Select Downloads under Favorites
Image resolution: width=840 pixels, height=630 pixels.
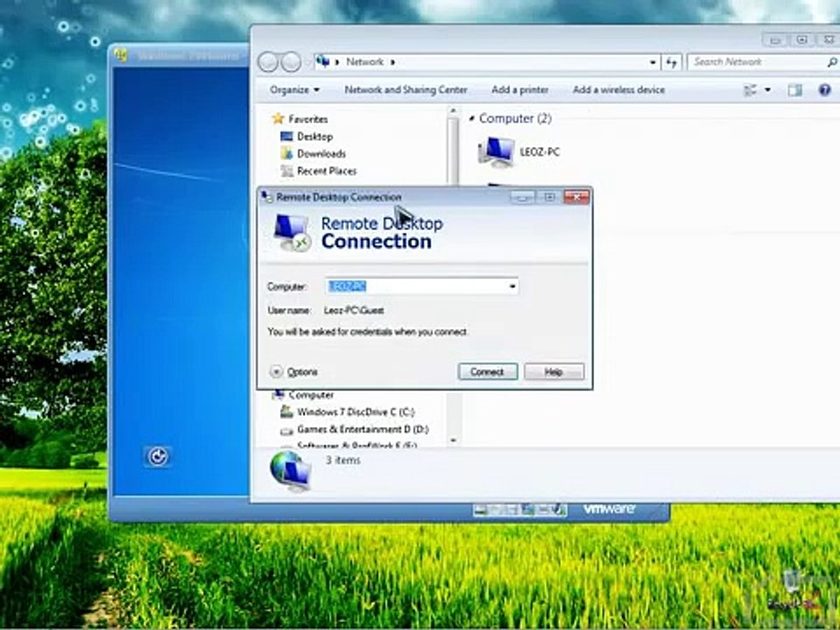pos(321,154)
